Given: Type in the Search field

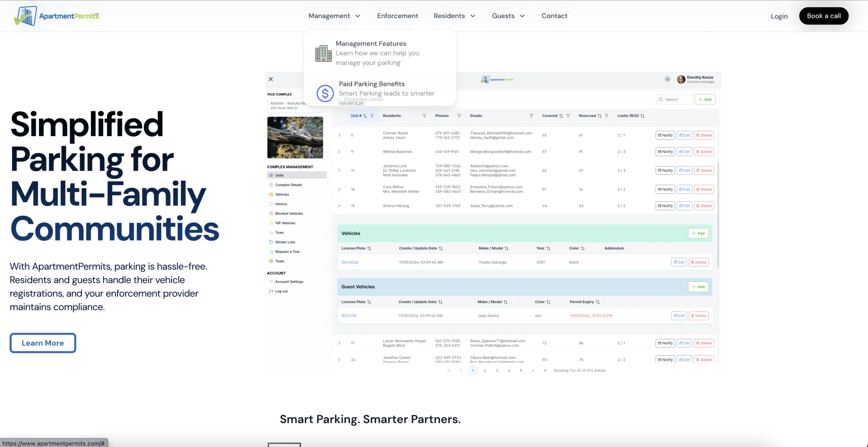Looking at the screenshot, I should pyautogui.click(x=676, y=99).
